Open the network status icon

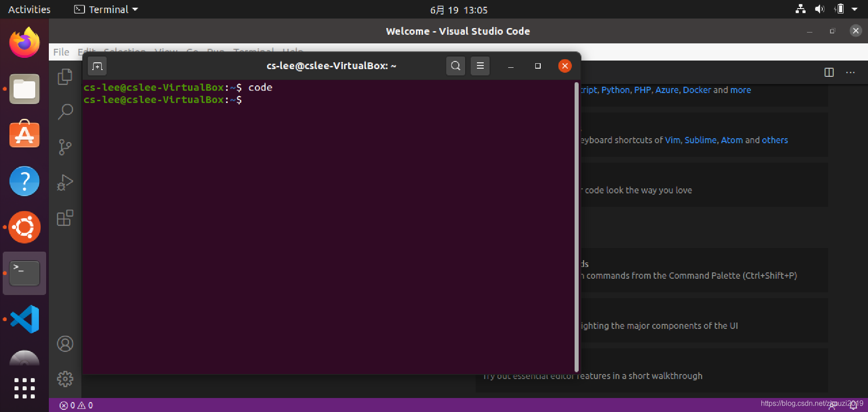pos(801,9)
